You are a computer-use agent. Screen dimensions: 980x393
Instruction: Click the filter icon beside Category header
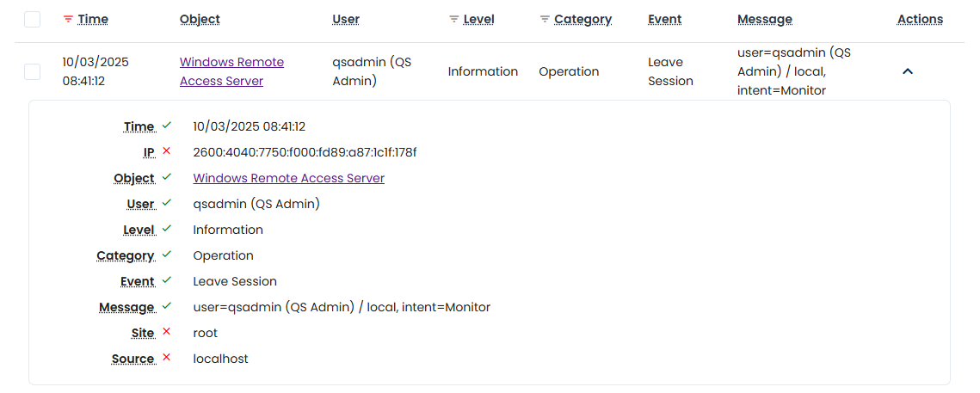pos(545,19)
